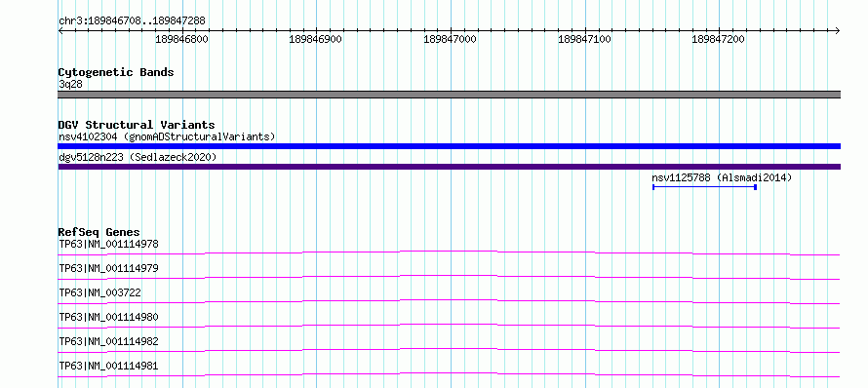Click the RefSeq Genes track title

tap(99, 232)
